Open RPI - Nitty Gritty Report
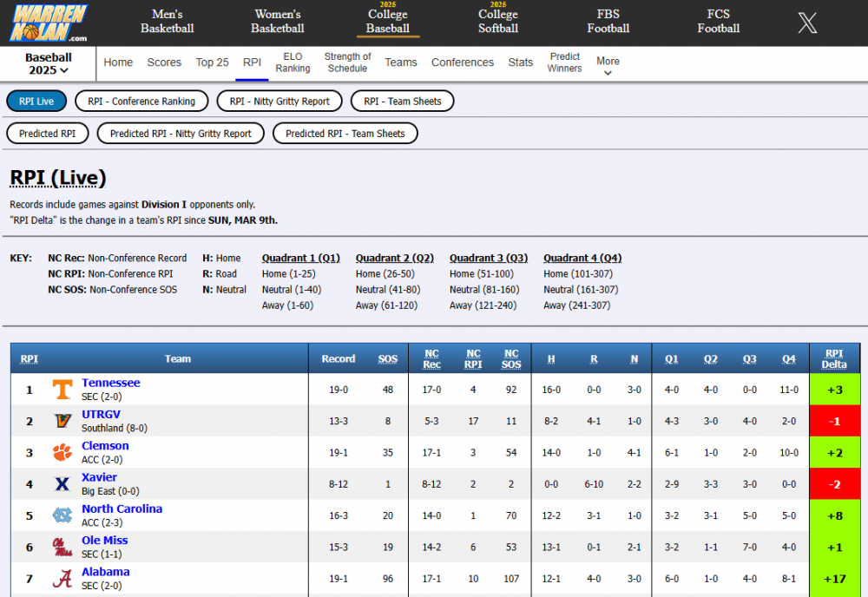 pyautogui.click(x=279, y=102)
